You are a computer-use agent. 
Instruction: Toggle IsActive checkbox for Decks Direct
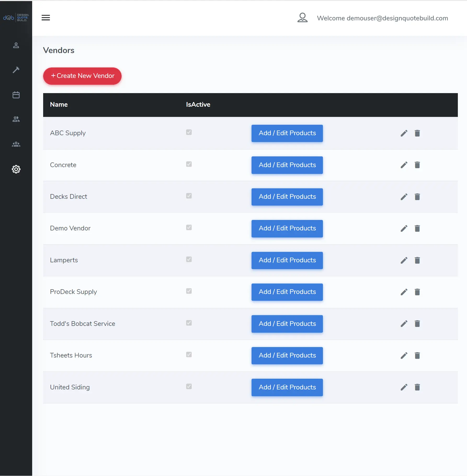click(189, 196)
